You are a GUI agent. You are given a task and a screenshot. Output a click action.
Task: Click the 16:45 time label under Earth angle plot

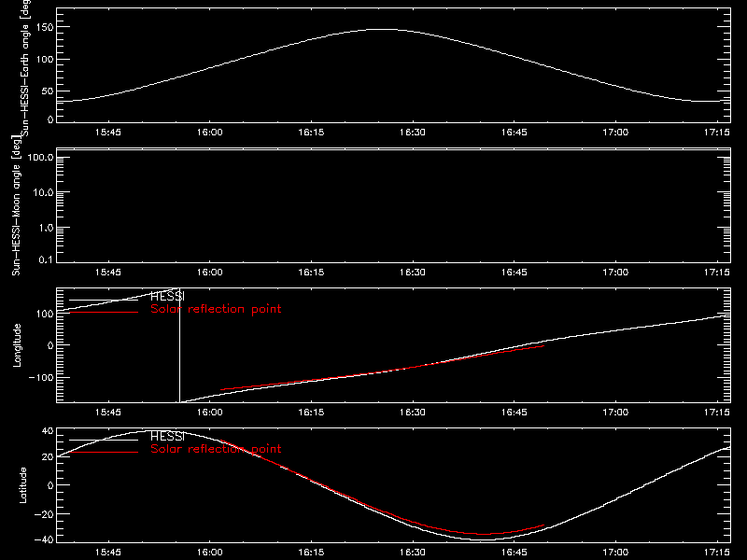(x=514, y=133)
